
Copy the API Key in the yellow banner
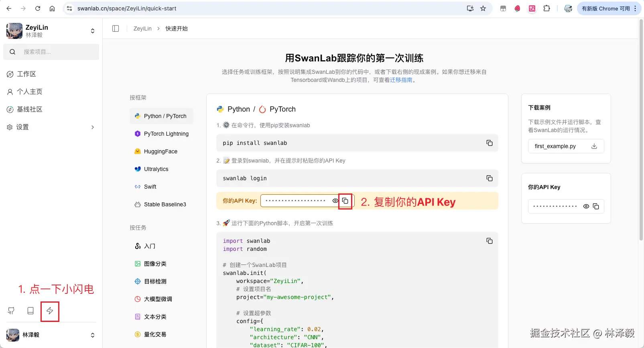(345, 201)
